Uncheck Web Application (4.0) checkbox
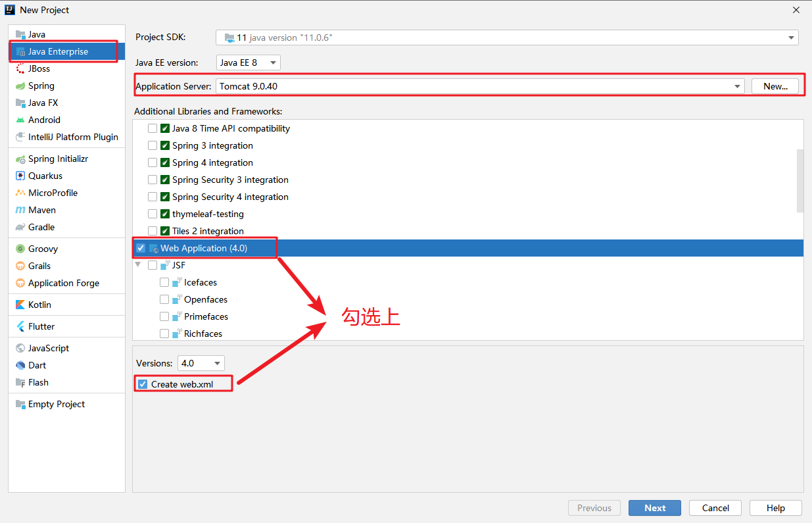Viewport: 812px width, 523px height. (141, 248)
